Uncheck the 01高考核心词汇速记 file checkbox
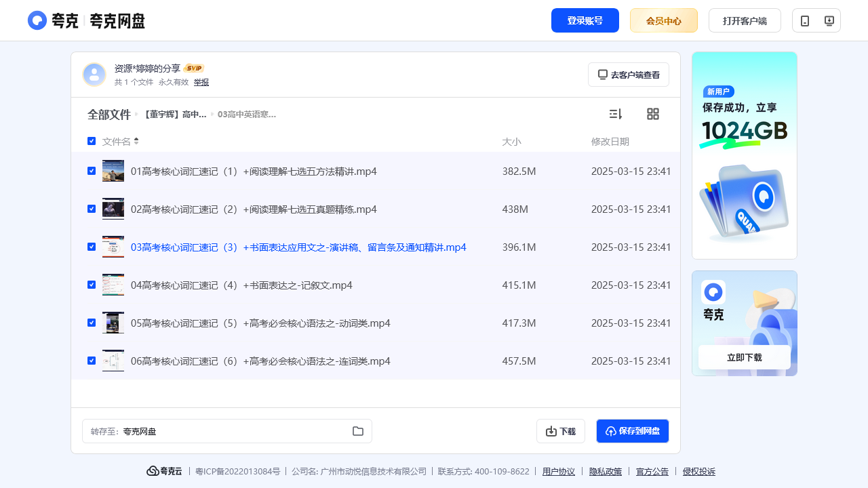Image resolution: width=868 pixels, height=488 pixels. pyautogui.click(x=92, y=171)
